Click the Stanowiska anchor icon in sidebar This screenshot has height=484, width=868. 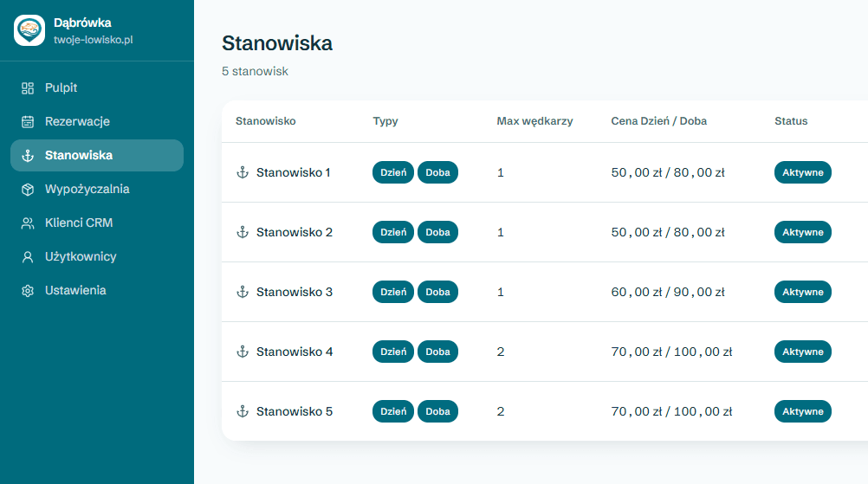click(28, 156)
